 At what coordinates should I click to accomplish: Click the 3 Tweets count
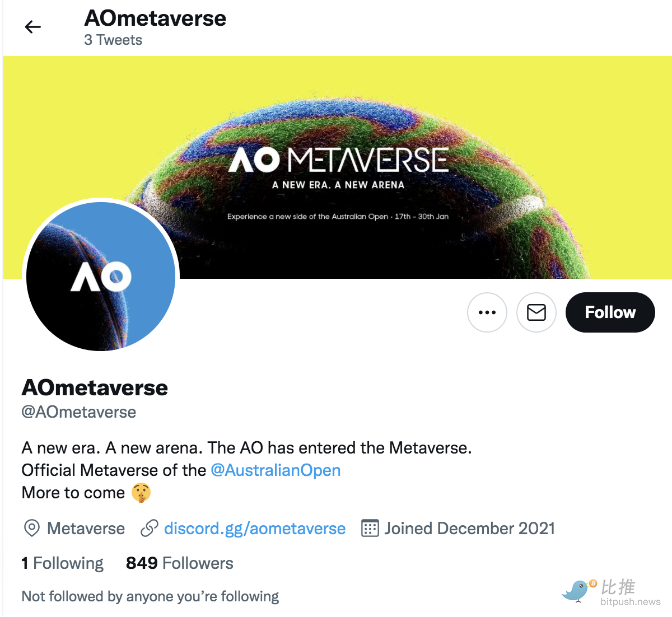[x=113, y=40]
